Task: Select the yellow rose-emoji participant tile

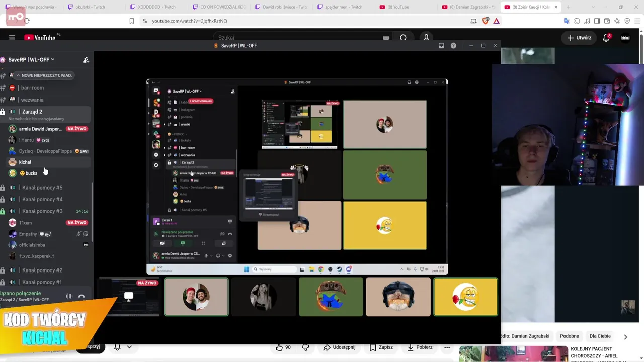Action: 465,297
